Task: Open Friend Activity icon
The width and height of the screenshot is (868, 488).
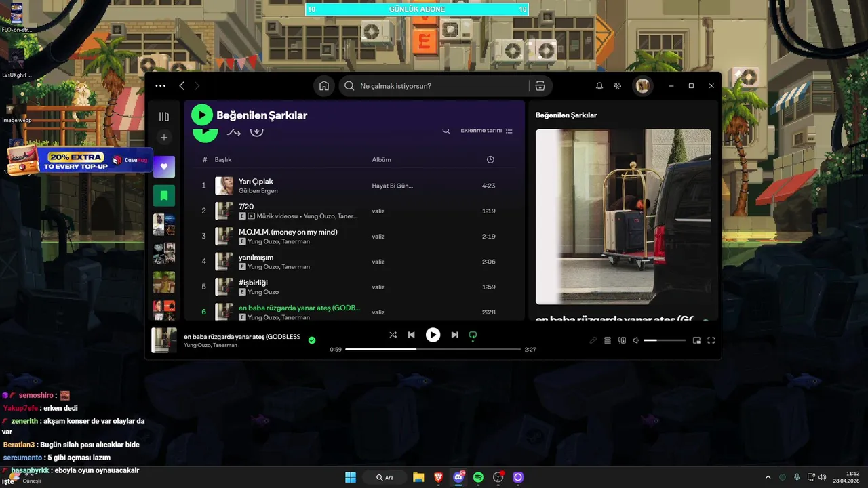Action: coord(617,86)
